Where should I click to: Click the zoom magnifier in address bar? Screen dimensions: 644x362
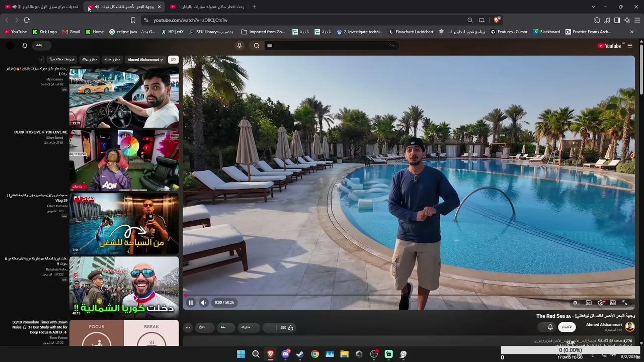470,20
